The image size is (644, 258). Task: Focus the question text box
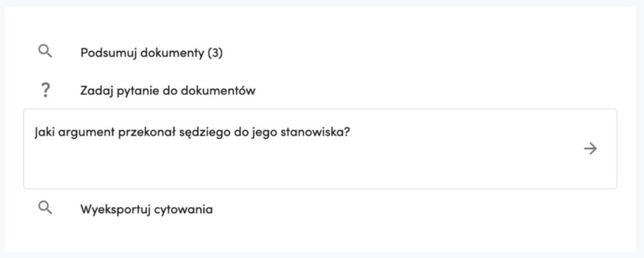(320, 149)
